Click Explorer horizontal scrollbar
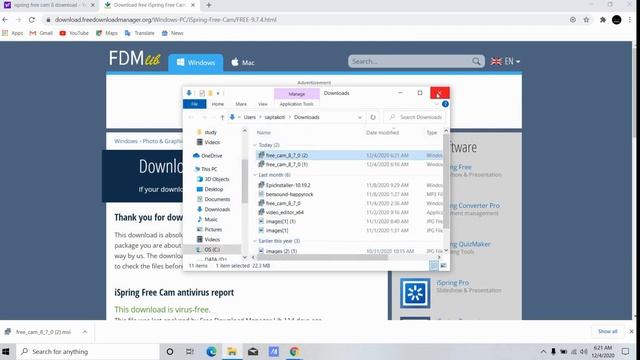Viewport: 640px width, 360px height. 322,258
